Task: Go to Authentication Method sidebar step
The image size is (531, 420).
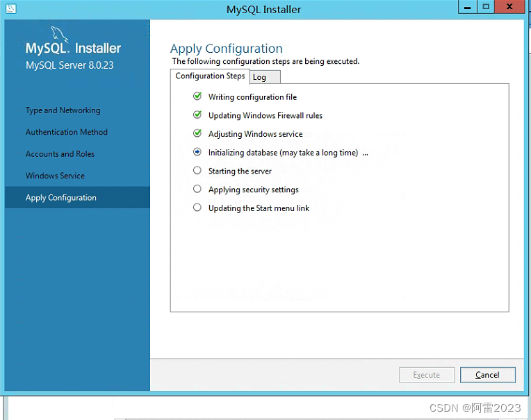Action: (x=67, y=132)
